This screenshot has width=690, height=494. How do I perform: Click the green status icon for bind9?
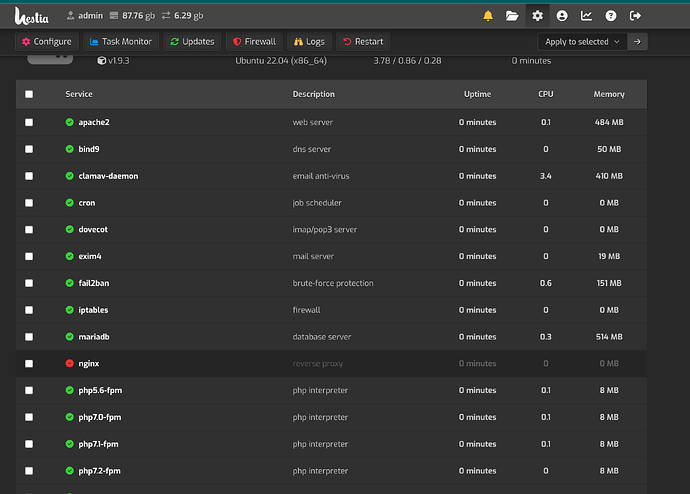(70, 149)
